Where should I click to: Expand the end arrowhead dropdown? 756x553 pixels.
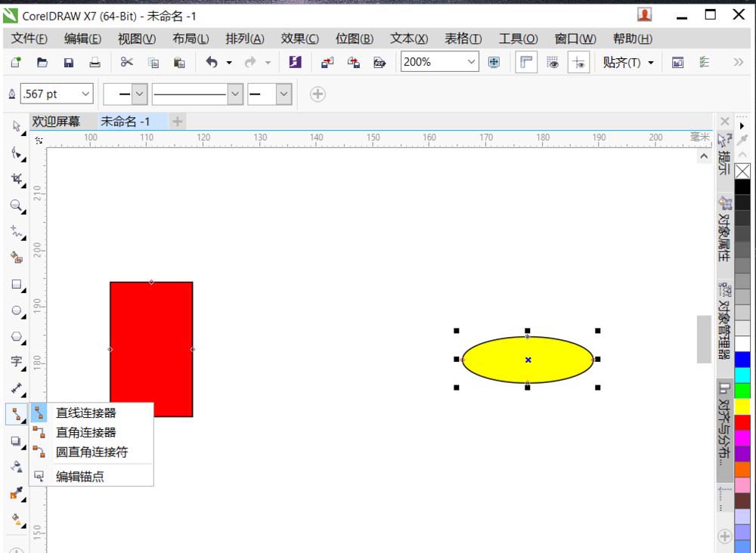284,94
